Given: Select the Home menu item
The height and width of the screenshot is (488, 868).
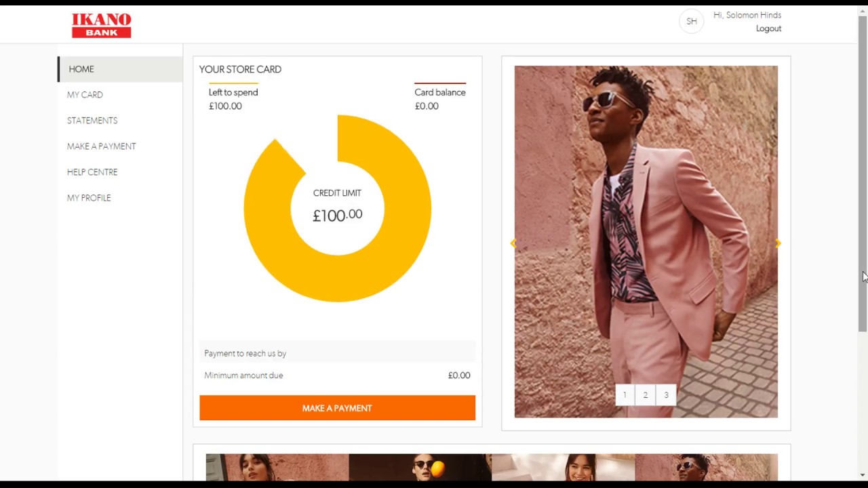Looking at the screenshot, I should [x=120, y=69].
